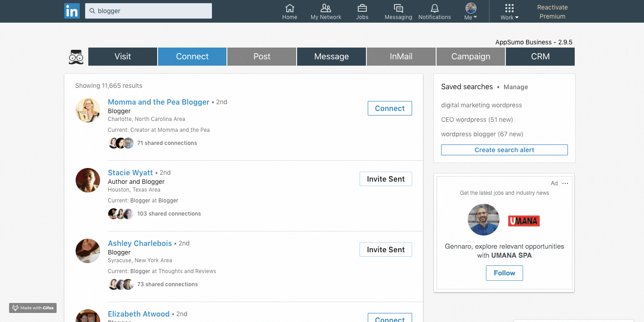Open Stacie Wyatt's profile
644x322 pixels.
(130, 173)
